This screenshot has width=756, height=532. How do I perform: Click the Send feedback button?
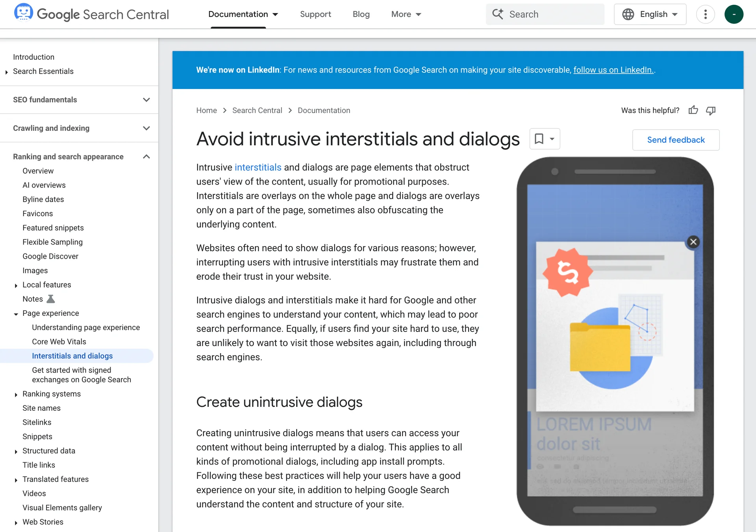[676, 140]
